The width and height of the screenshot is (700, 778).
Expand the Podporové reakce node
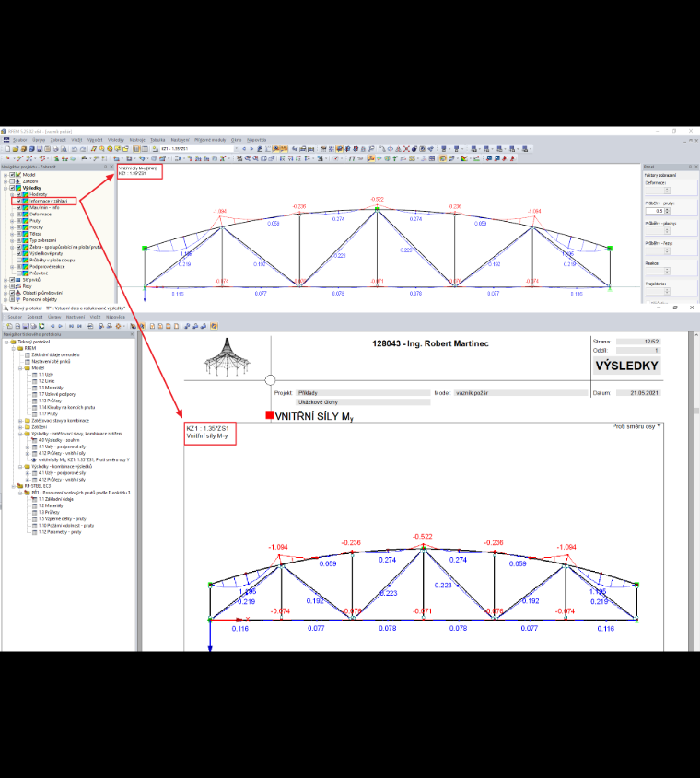[12, 266]
